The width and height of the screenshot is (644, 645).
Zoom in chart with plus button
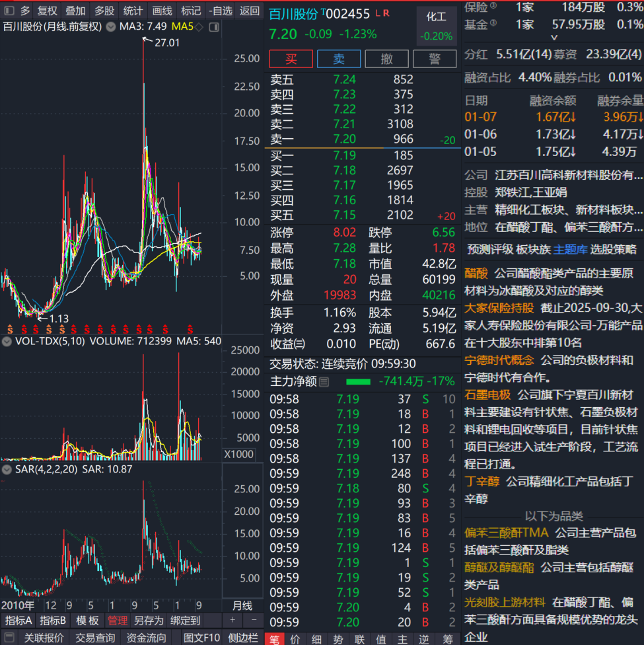click(x=233, y=620)
